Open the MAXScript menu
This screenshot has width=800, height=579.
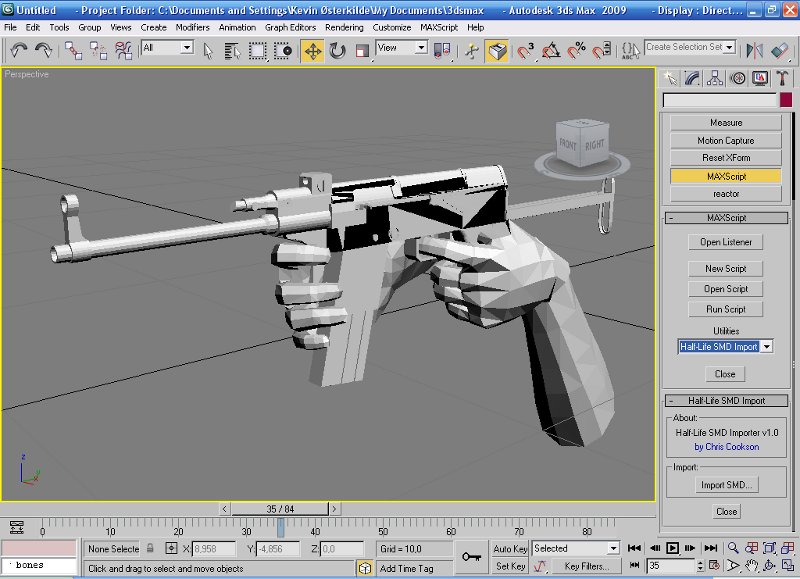pos(439,28)
